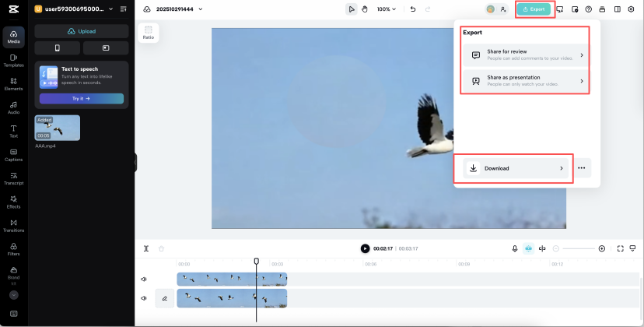Choose Share for review
The width and height of the screenshot is (644, 327).
[x=526, y=55]
